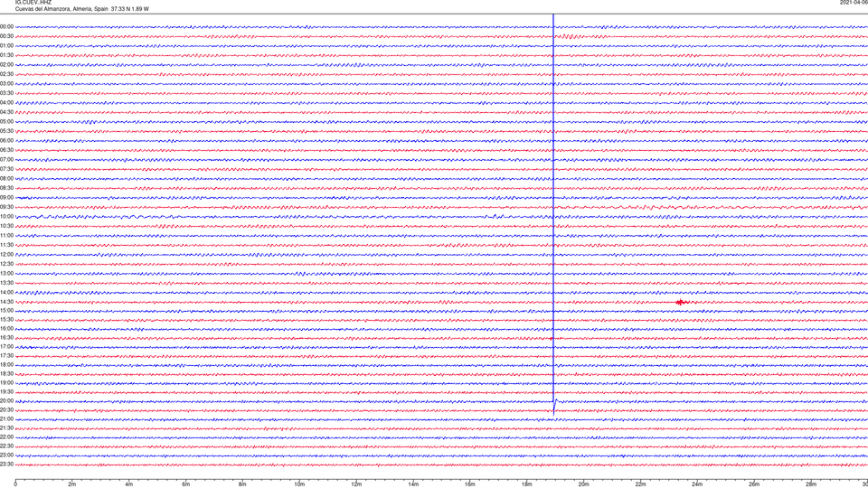
Task: Select the 12m axis tick label
Action: pyautogui.click(x=356, y=484)
